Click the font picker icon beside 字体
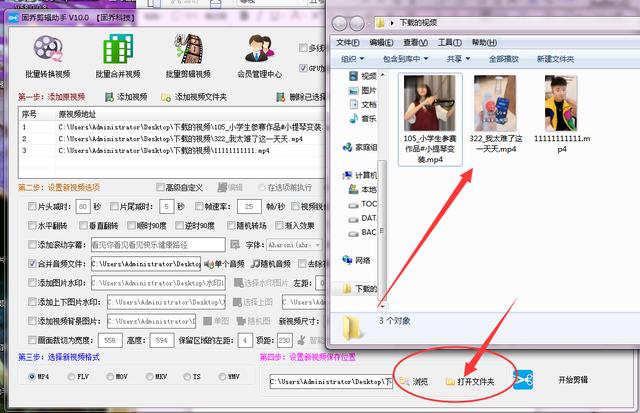 point(235,244)
